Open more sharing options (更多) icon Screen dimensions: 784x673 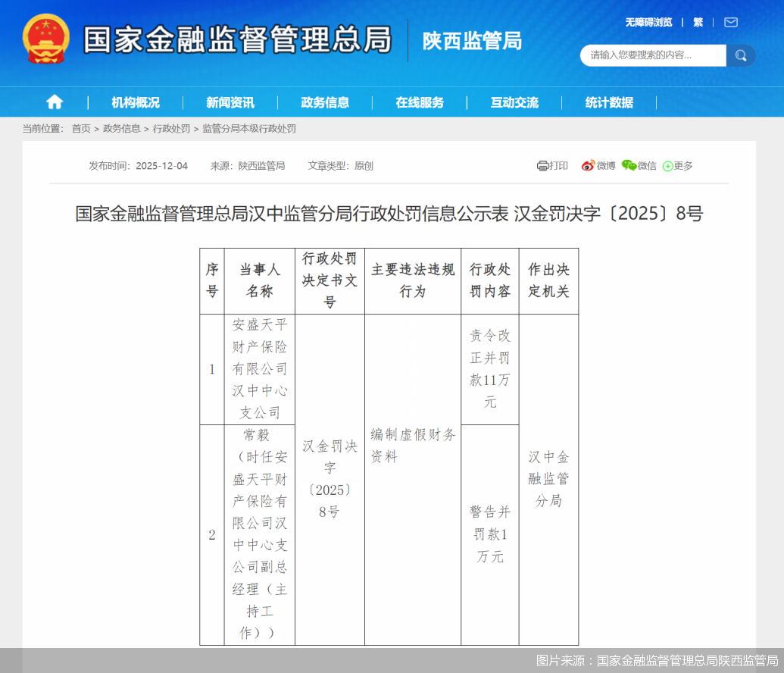(x=667, y=165)
